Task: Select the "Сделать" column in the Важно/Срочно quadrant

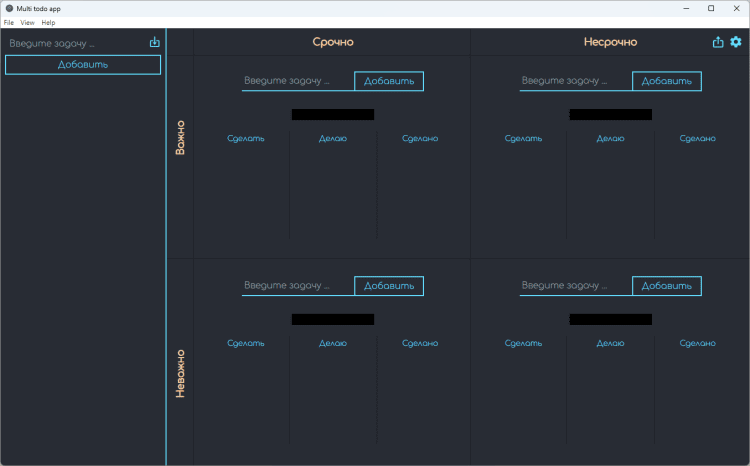Action: tap(246, 138)
